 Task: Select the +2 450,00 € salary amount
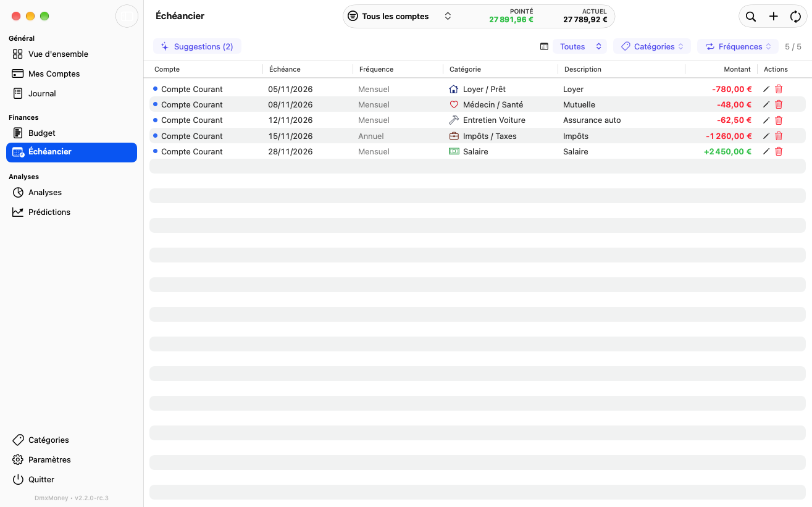[x=727, y=151]
